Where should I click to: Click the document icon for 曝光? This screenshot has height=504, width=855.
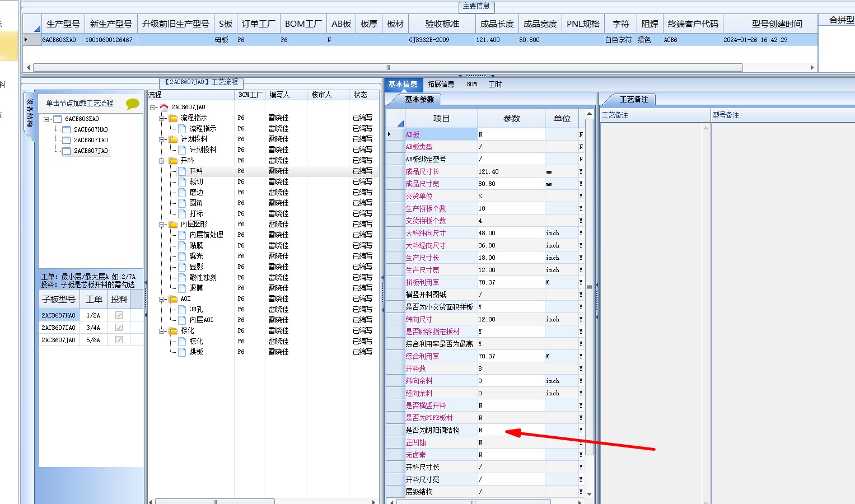(182, 256)
